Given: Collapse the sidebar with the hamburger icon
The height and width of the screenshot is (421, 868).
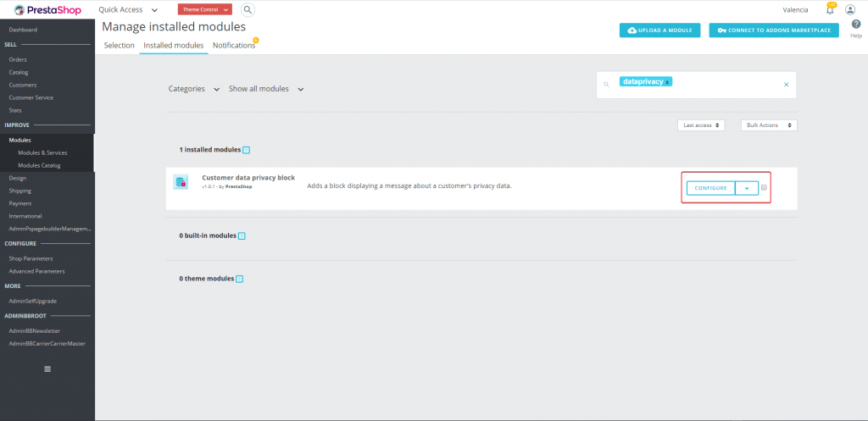Looking at the screenshot, I should (47, 368).
